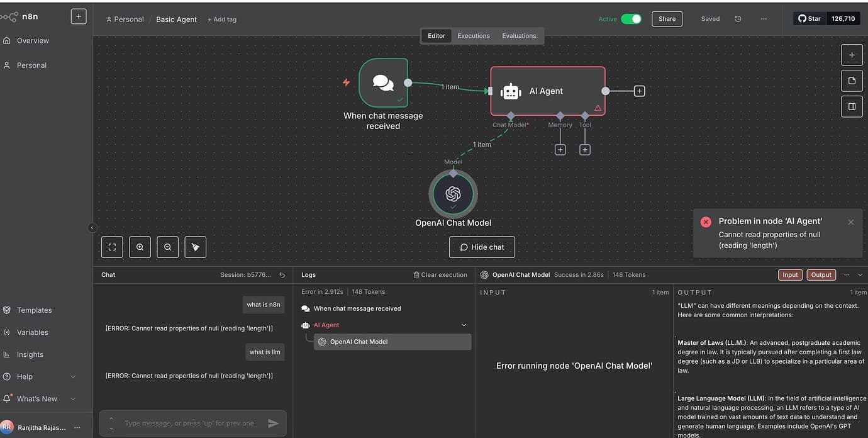This screenshot has height=438, width=868.
Task: Collapse the AI Agent log entry
Action: 464,325
